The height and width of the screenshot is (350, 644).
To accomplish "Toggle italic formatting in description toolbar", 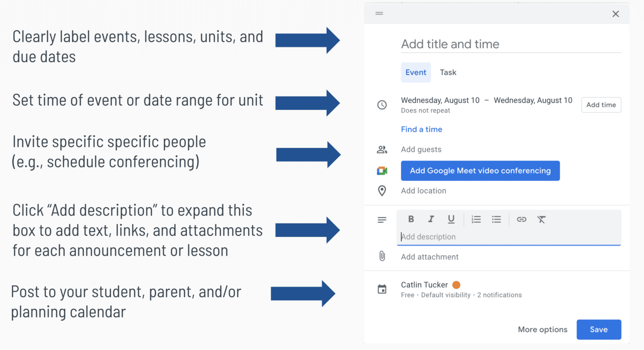I will pos(431,219).
